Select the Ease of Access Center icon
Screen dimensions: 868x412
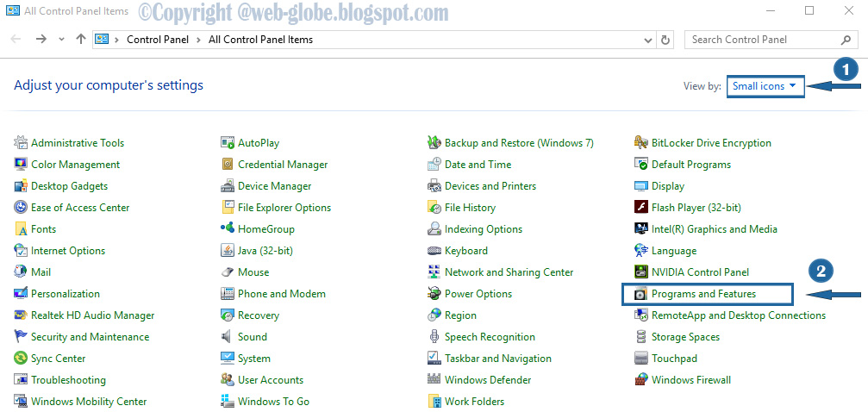pos(21,208)
